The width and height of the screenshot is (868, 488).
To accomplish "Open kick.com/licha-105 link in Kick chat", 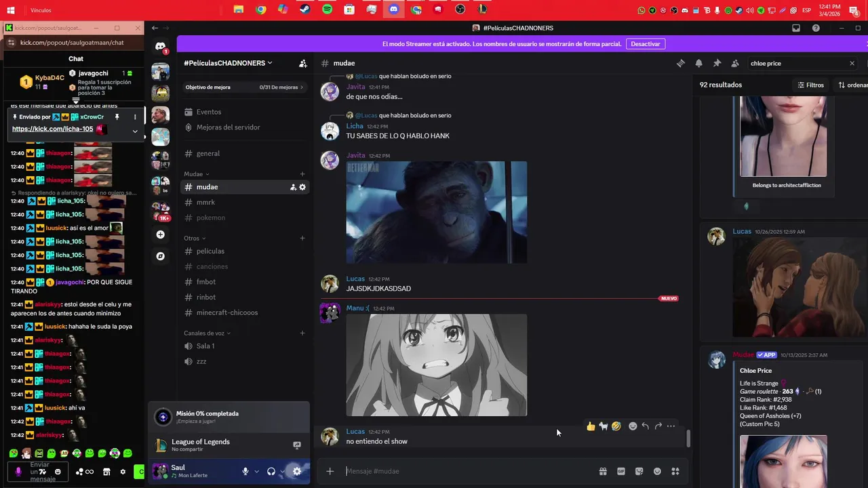I will (52, 129).
